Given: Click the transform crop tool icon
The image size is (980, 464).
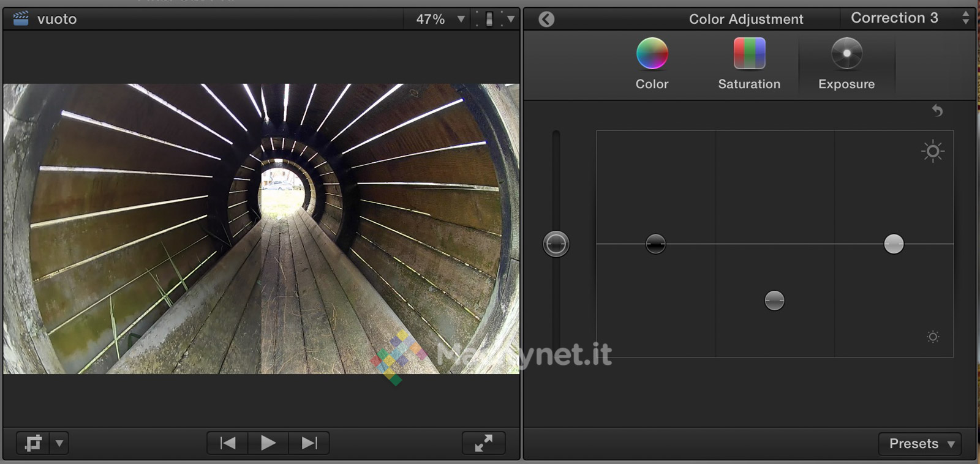Looking at the screenshot, I should pyautogui.click(x=33, y=443).
